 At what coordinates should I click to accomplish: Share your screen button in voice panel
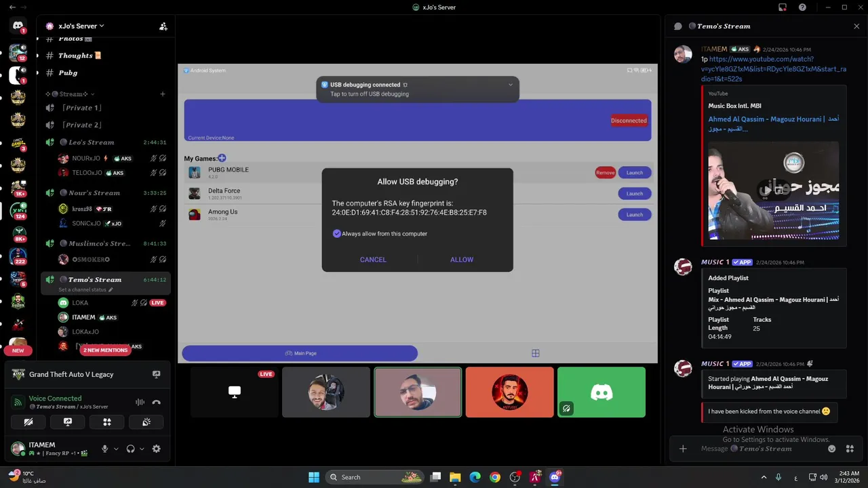(x=68, y=422)
